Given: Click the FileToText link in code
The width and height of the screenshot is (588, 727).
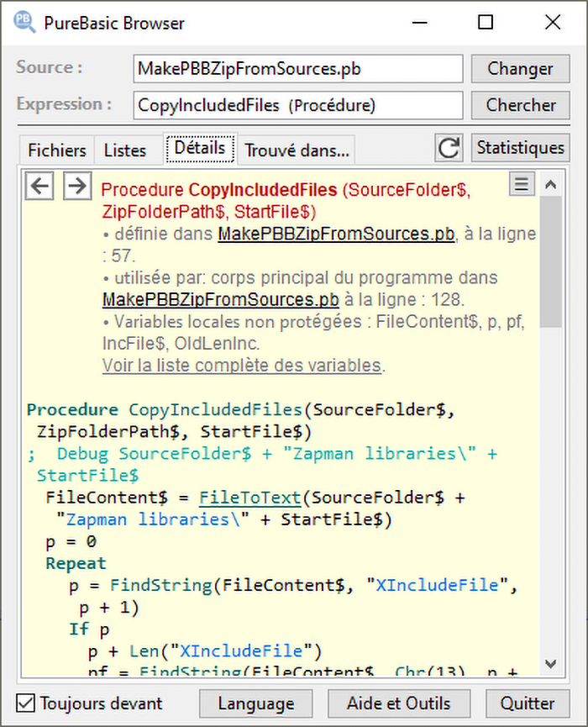Looking at the screenshot, I should tap(250, 498).
